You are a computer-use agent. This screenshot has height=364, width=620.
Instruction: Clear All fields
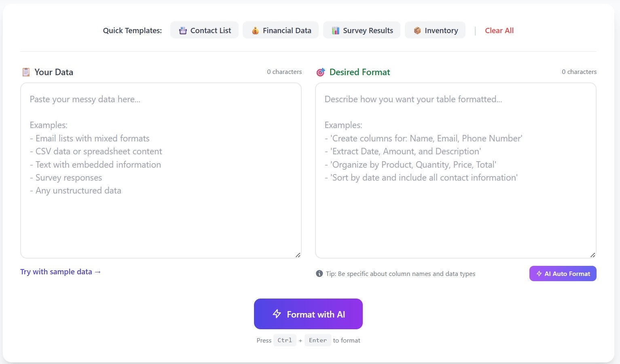(x=499, y=30)
